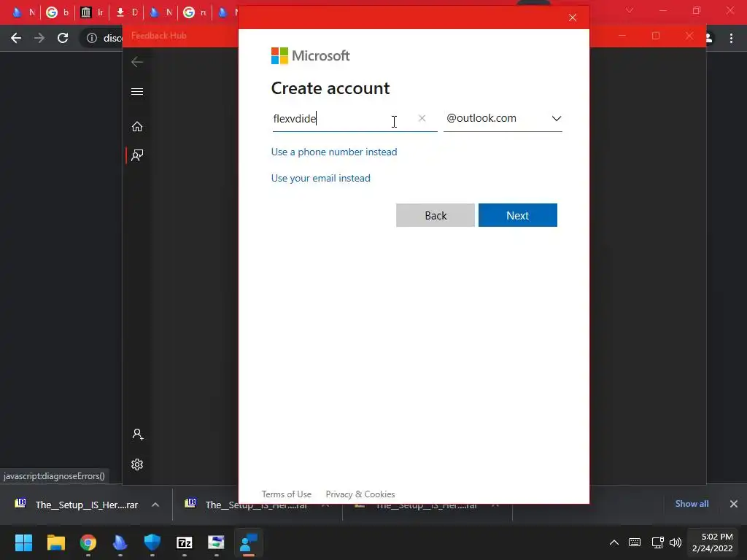Screen dimensions: 747x560
Task: Click the Back button in the dialog
Action: (x=435, y=215)
